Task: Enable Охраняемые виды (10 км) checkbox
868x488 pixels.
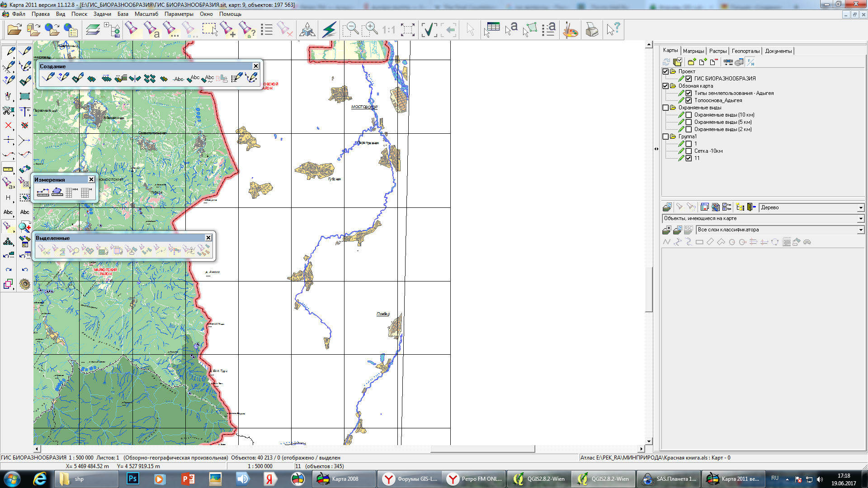Action: click(689, 115)
